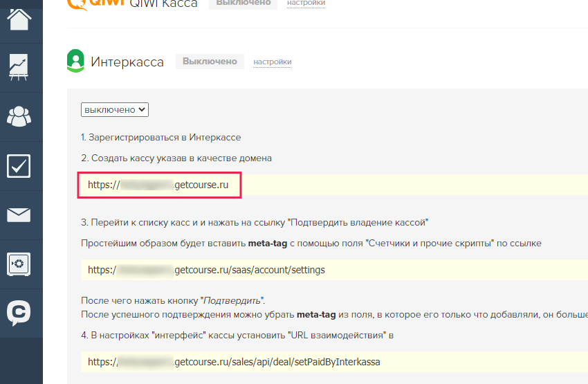
Task: Open the home icon in sidebar
Action: pos(19,19)
